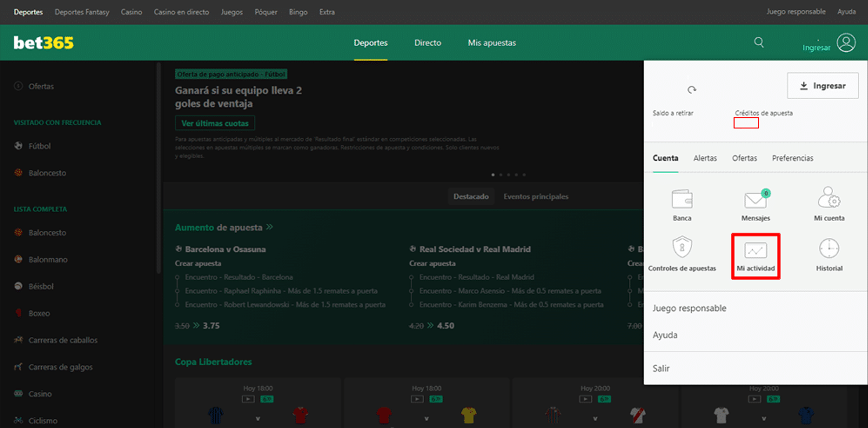Select the first banner carousel dot
This screenshot has height=428, width=868.
pyautogui.click(x=493, y=175)
